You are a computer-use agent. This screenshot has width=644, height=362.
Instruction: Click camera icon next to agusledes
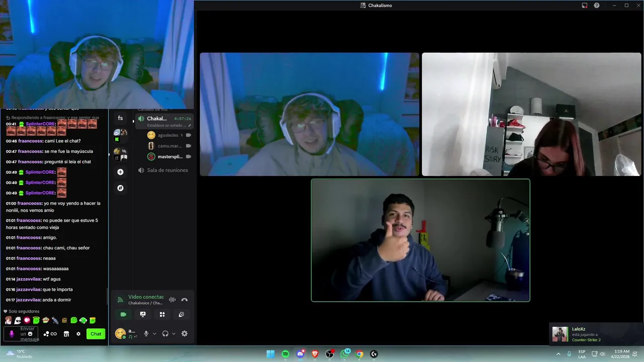(x=189, y=135)
